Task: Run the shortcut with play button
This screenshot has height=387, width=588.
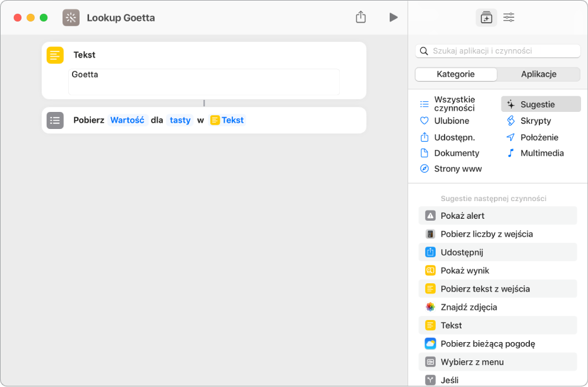Action: point(393,18)
